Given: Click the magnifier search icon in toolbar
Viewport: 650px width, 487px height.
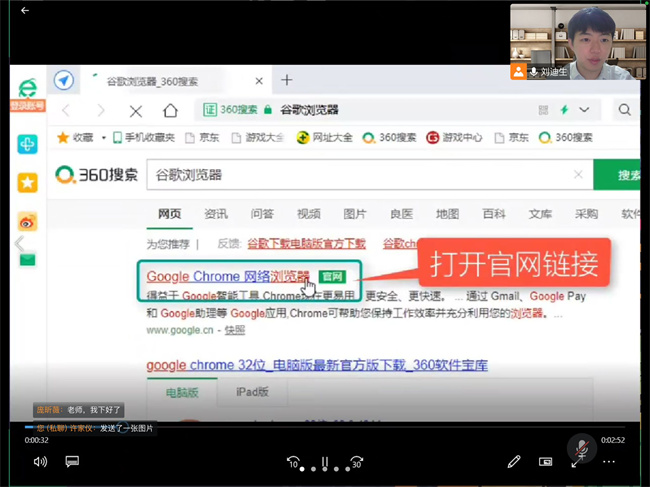Looking at the screenshot, I should pos(625,110).
